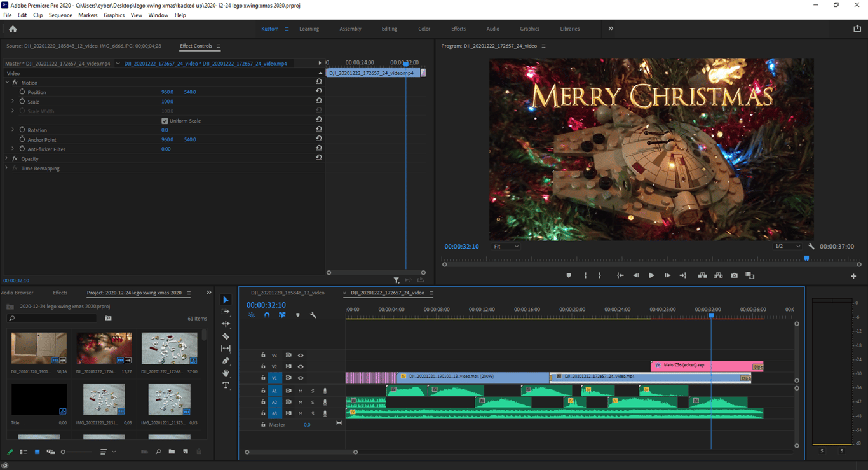Mute audio track A1
The height and width of the screenshot is (470, 868).
301,391
